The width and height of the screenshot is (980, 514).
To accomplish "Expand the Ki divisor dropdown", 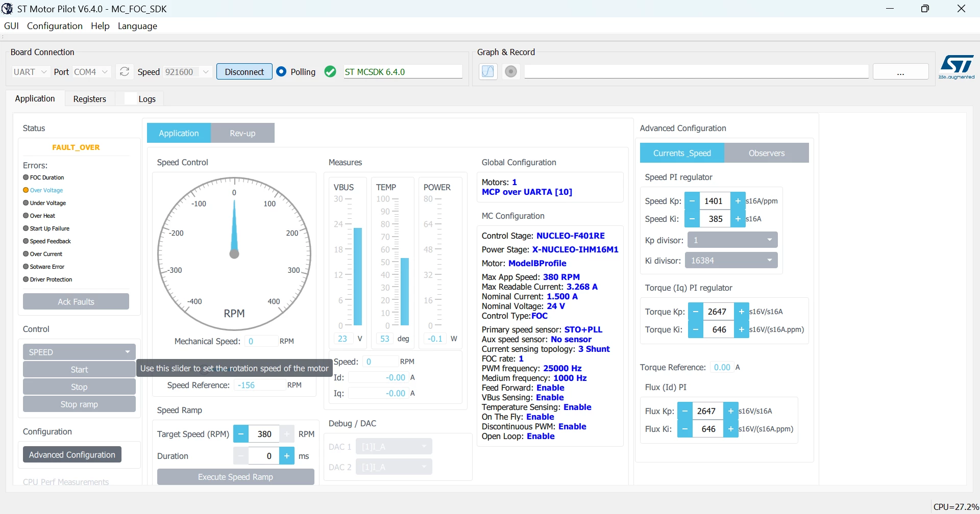I will coord(731,261).
